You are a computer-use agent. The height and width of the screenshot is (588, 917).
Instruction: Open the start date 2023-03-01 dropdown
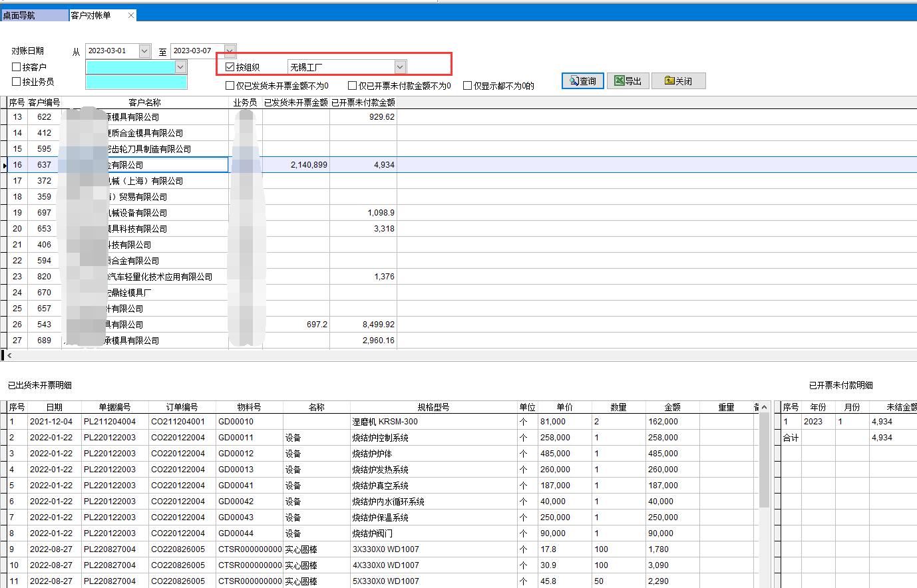[x=144, y=51]
